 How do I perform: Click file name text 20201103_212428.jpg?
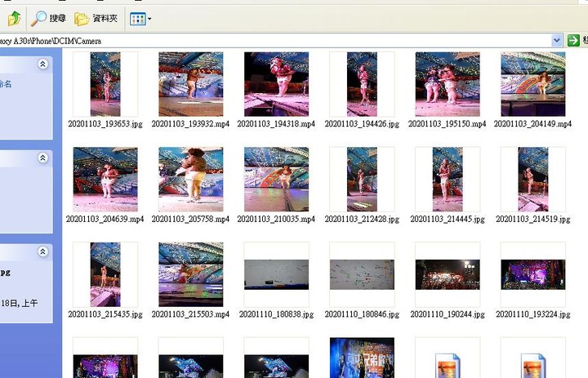(362, 219)
